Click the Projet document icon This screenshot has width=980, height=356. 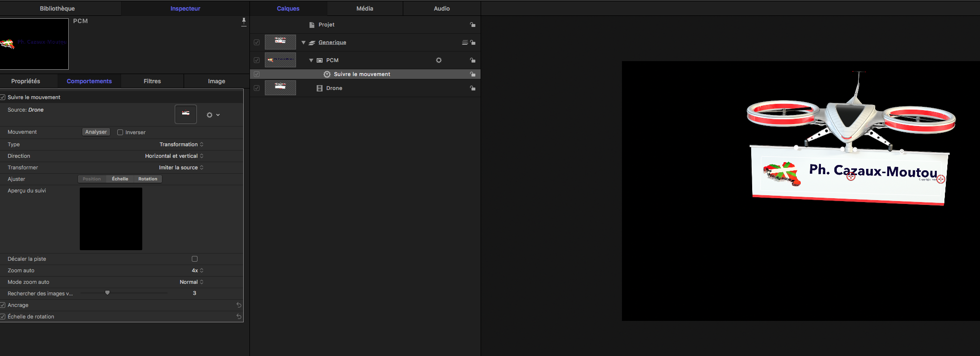tap(311, 25)
